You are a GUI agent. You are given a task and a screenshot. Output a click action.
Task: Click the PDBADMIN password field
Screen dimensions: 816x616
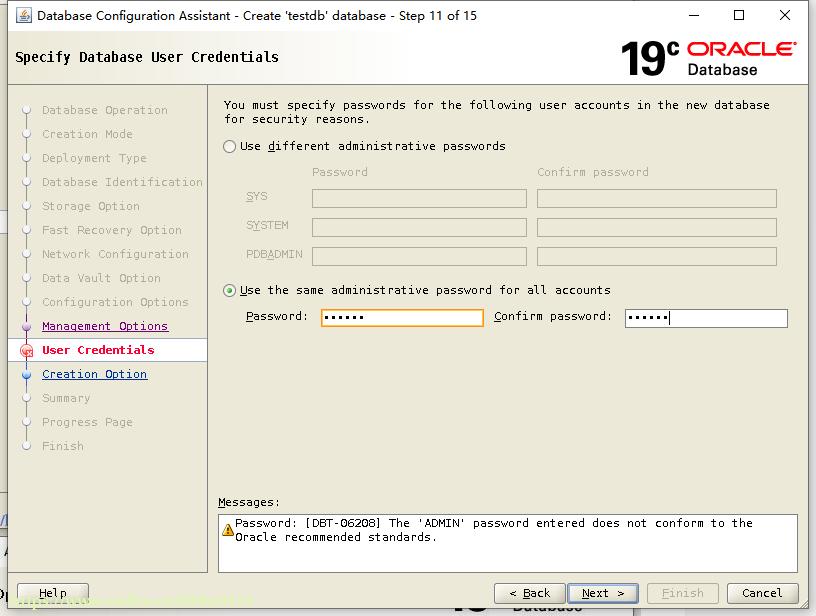click(419, 256)
